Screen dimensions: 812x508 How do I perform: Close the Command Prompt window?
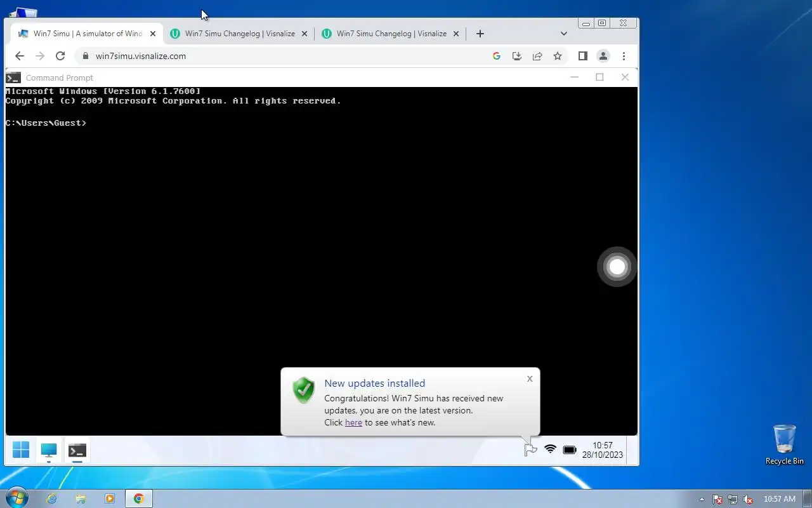pyautogui.click(x=625, y=77)
